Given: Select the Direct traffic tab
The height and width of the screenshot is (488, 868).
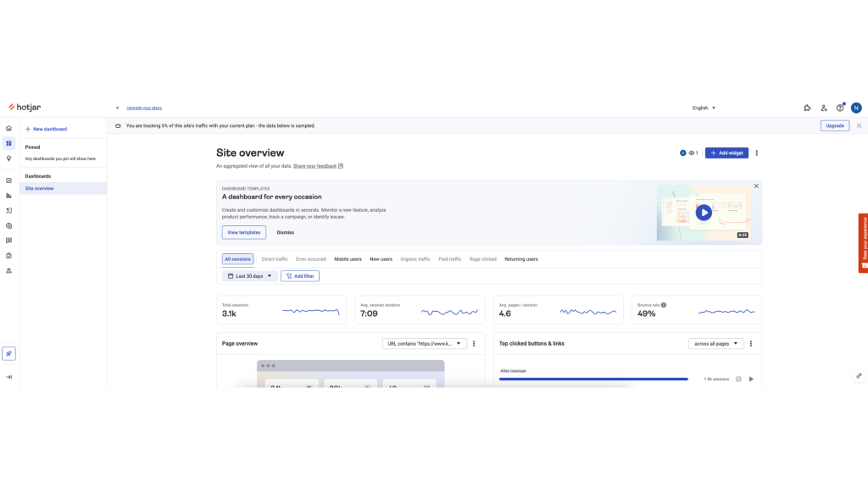Looking at the screenshot, I should click(x=275, y=259).
